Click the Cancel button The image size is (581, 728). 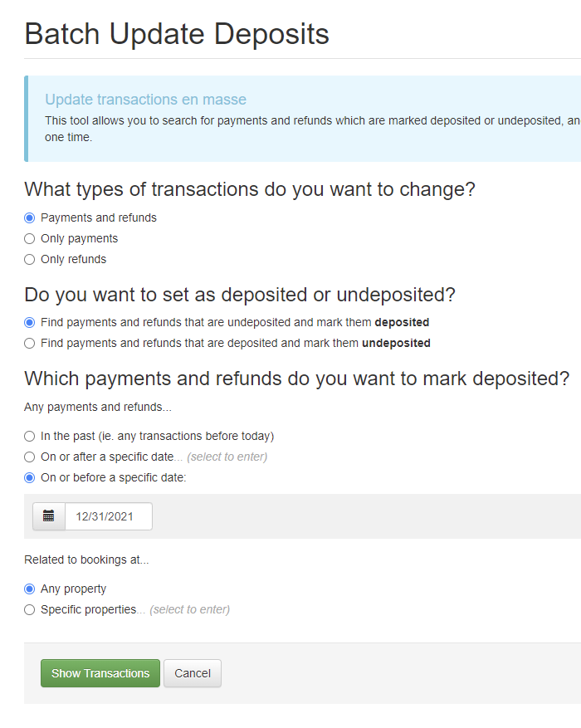[193, 673]
